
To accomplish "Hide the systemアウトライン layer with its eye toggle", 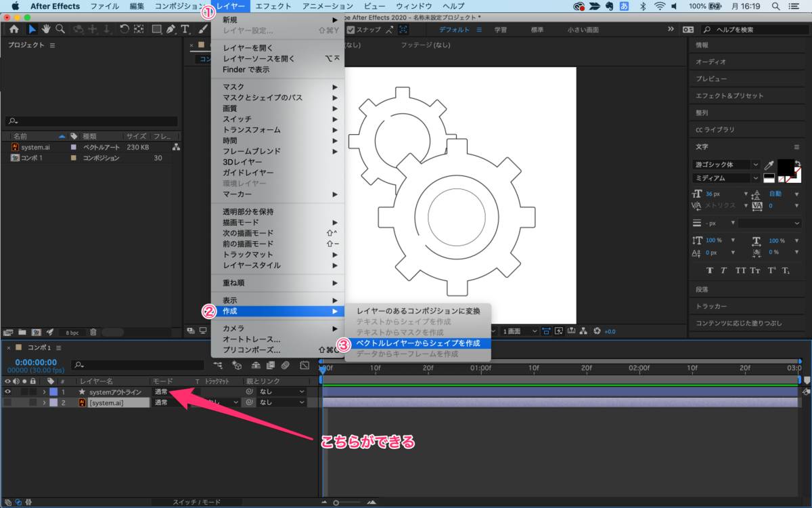I will (7, 391).
